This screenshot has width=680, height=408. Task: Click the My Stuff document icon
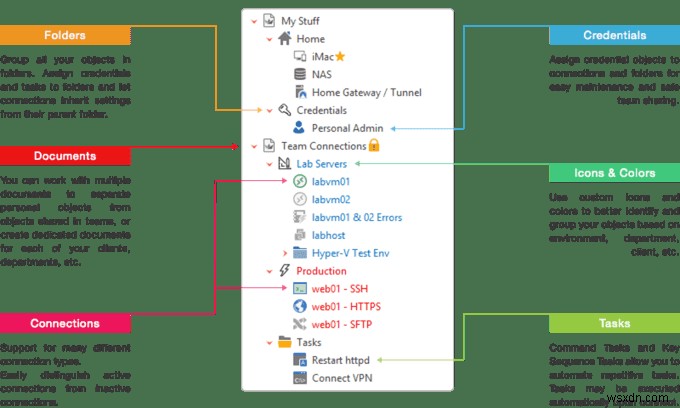tap(269, 20)
